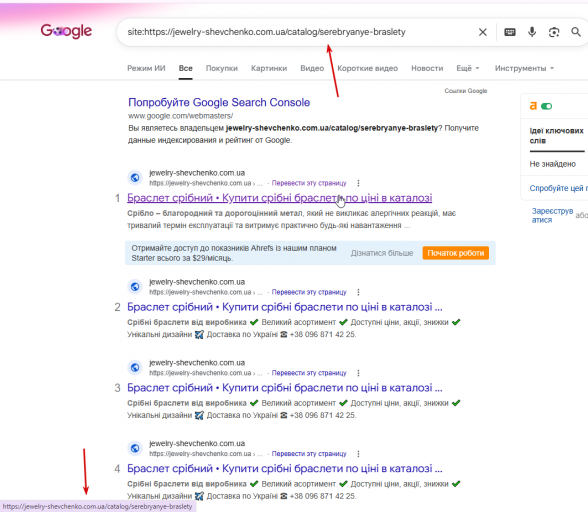Open the Новости tab
588x512 pixels.
pyautogui.click(x=427, y=68)
